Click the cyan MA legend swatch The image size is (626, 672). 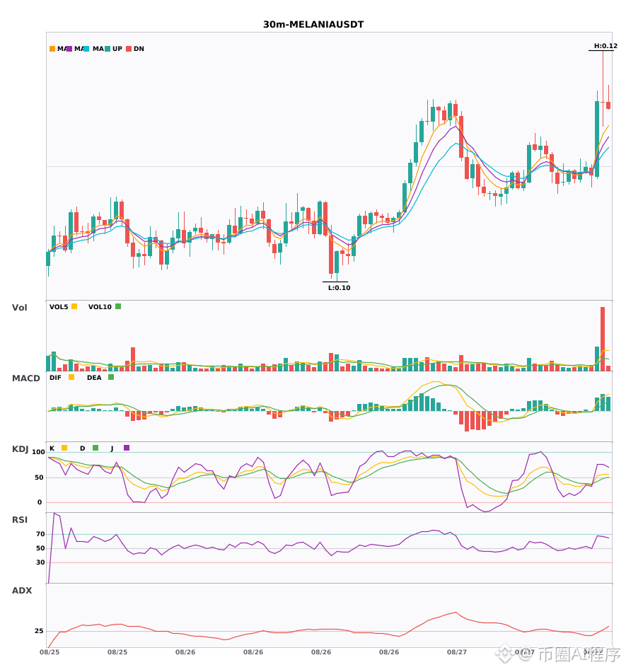(86, 49)
